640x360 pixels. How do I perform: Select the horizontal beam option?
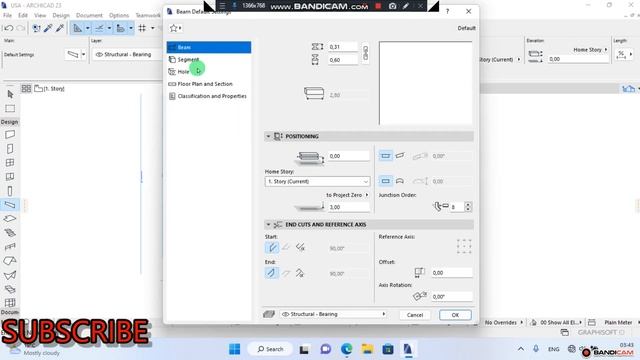click(x=385, y=156)
